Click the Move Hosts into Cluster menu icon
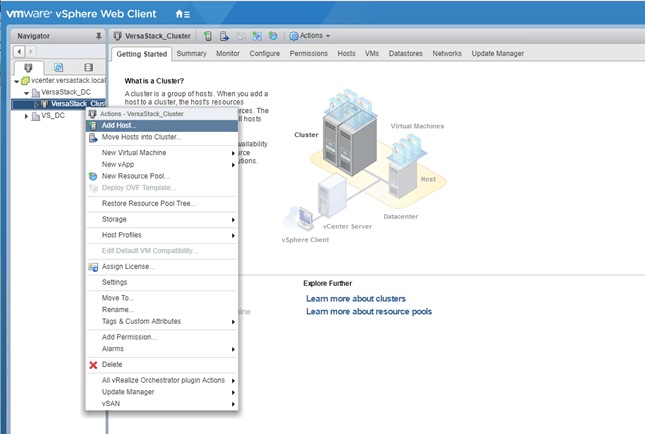Image resolution: width=645 pixels, height=434 pixels. pyautogui.click(x=93, y=137)
